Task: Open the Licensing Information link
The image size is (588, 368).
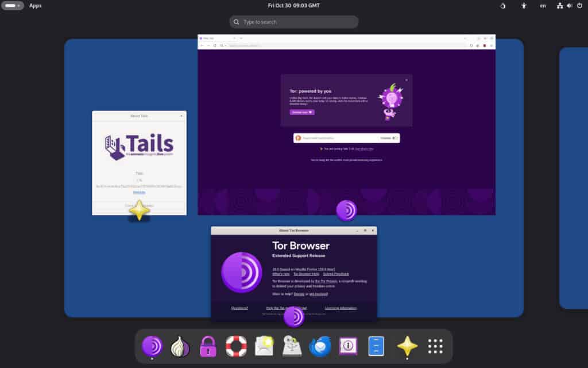Action: click(341, 308)
